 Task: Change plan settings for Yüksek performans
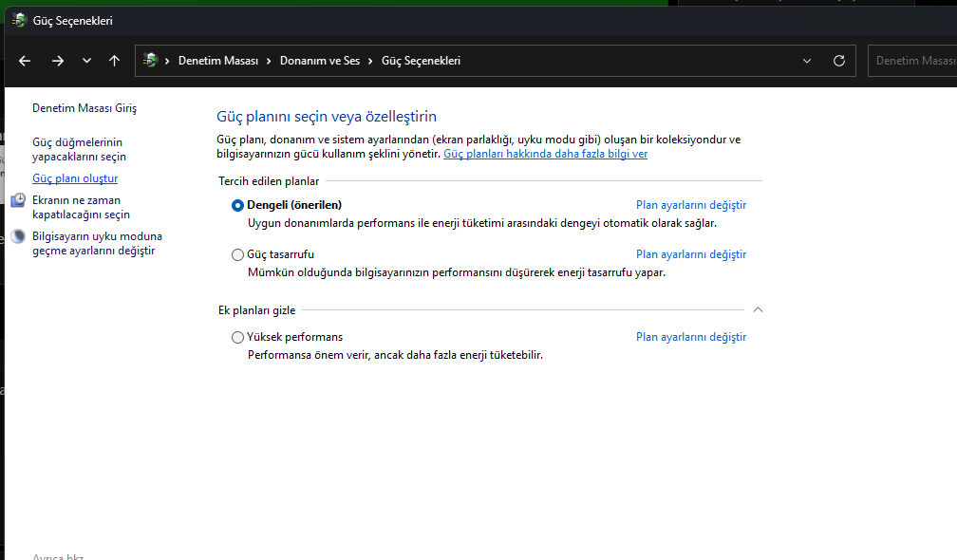tap(691, 337)
